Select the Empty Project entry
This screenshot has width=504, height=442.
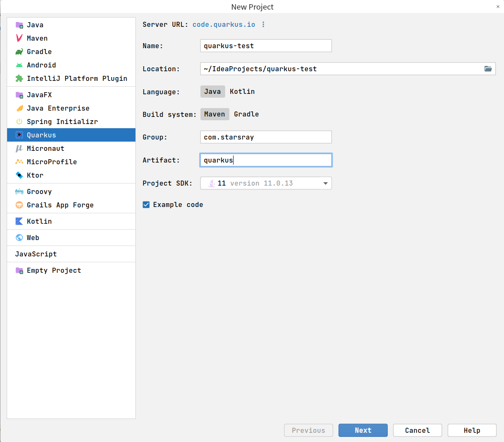tap(71, 270)
